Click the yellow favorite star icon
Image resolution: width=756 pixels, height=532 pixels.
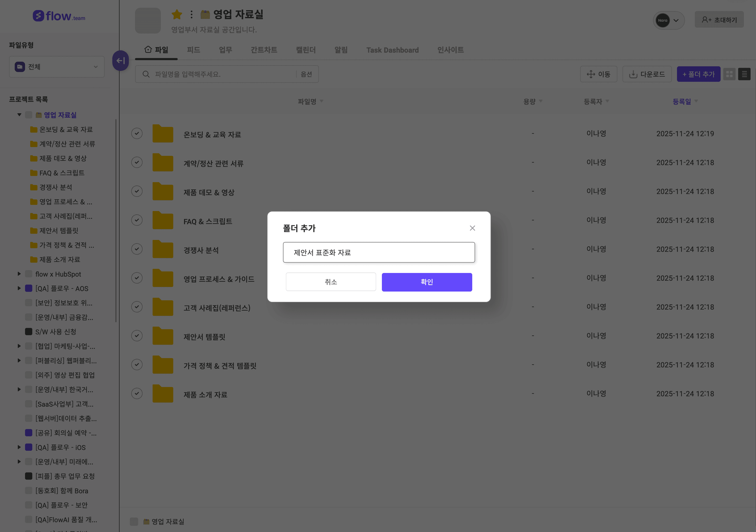coord(177,14)
